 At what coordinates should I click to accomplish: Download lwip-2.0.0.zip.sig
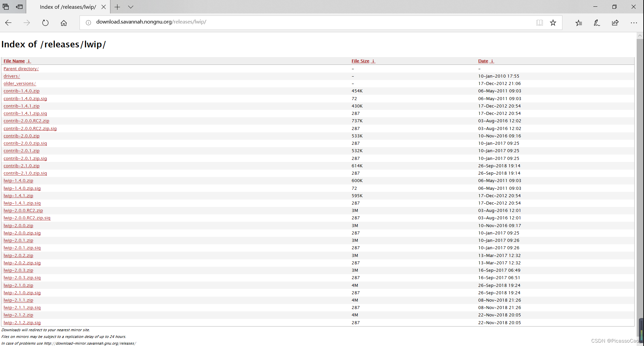(x=22, y=233)
